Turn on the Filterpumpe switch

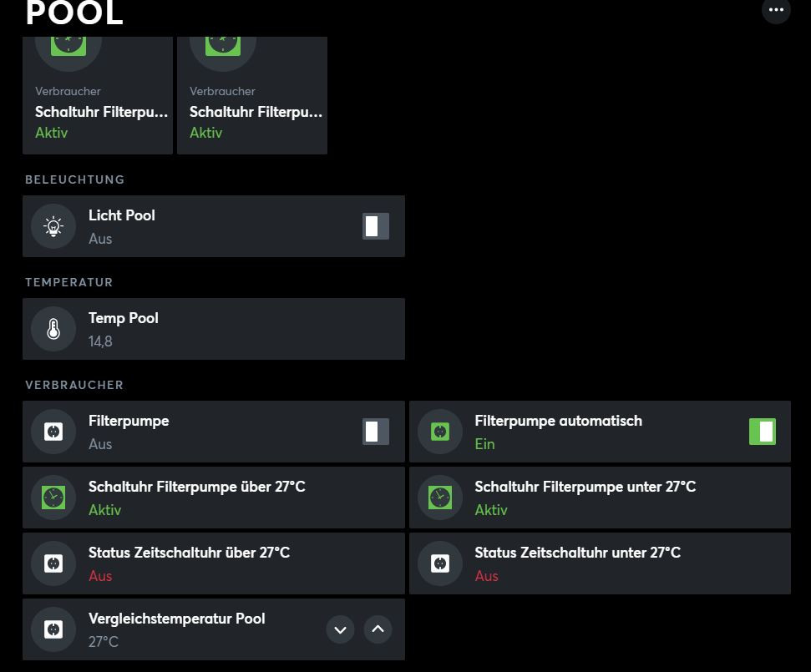[376, 432]
